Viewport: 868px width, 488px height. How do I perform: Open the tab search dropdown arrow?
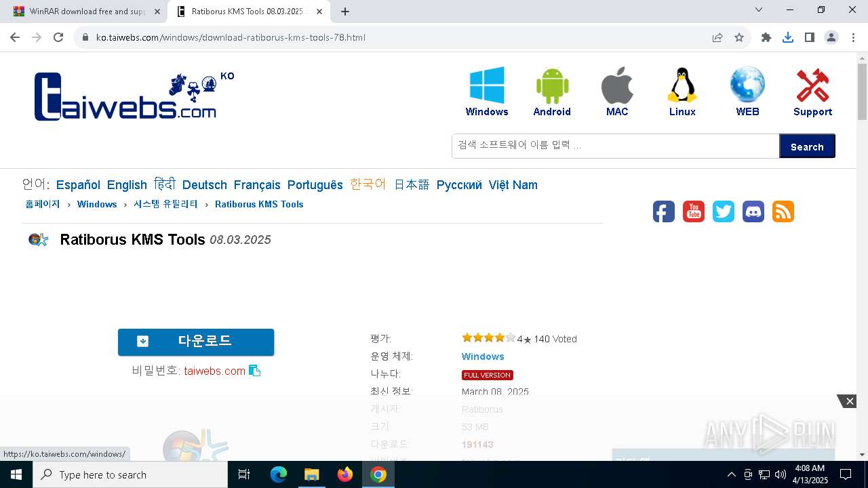(x=759, y=10)
